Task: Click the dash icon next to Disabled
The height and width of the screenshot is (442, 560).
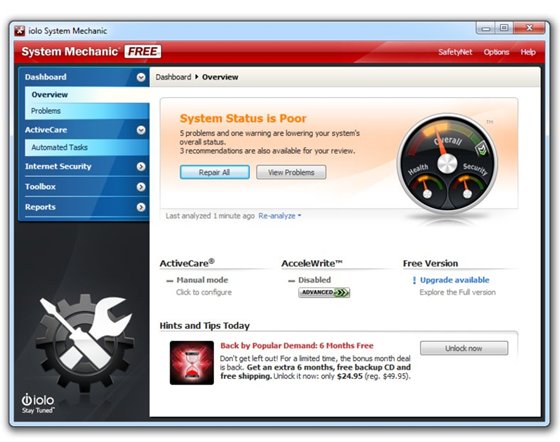Action: coord(291,281)
